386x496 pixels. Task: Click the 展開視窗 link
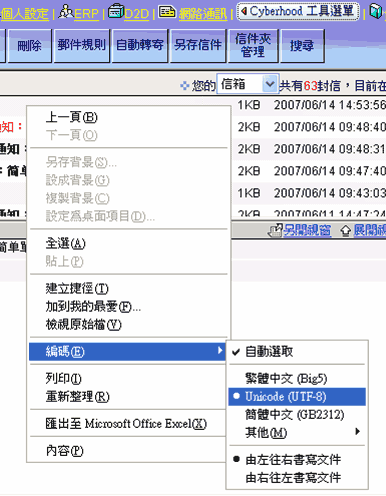pyautogui.click(x=370, y=231)
